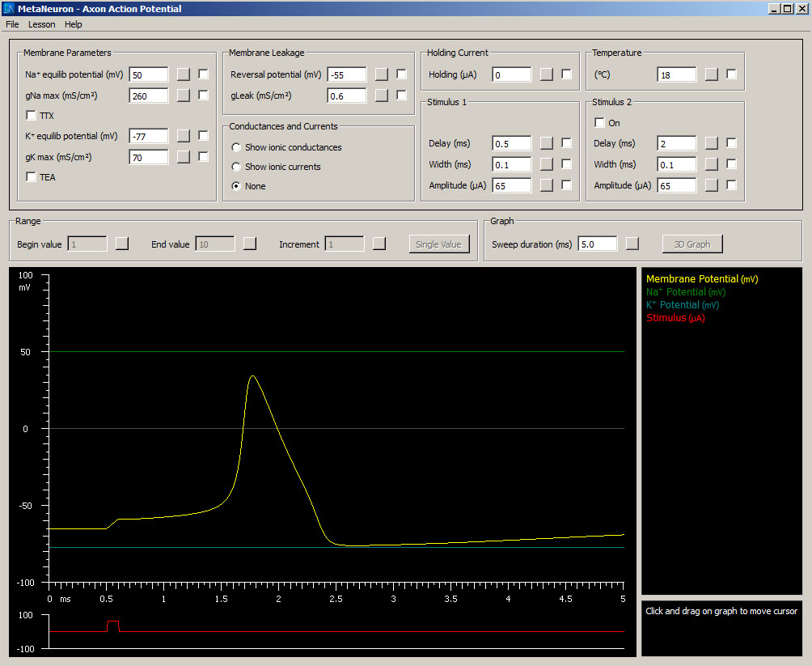
Task: Enable the TTX checkbox
Action: (31, 115)
